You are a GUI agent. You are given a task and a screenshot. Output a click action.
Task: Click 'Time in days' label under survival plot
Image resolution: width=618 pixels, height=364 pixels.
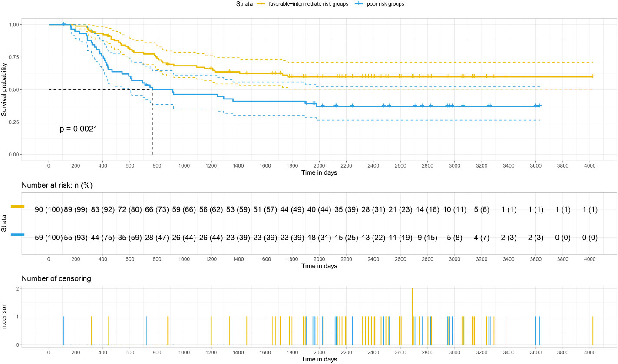(x=319, y=173)
